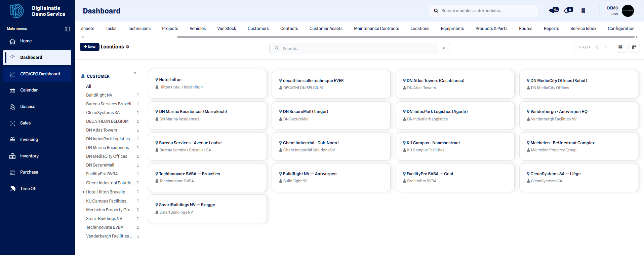Click the 1-17 / 17 pager counter

[x=584, y=47]
